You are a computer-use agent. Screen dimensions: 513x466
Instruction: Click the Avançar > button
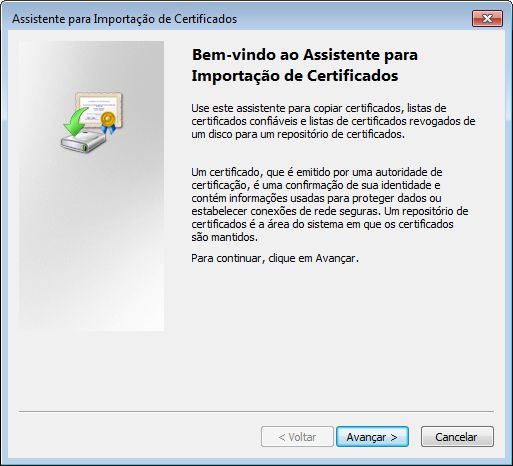point(372,437)
